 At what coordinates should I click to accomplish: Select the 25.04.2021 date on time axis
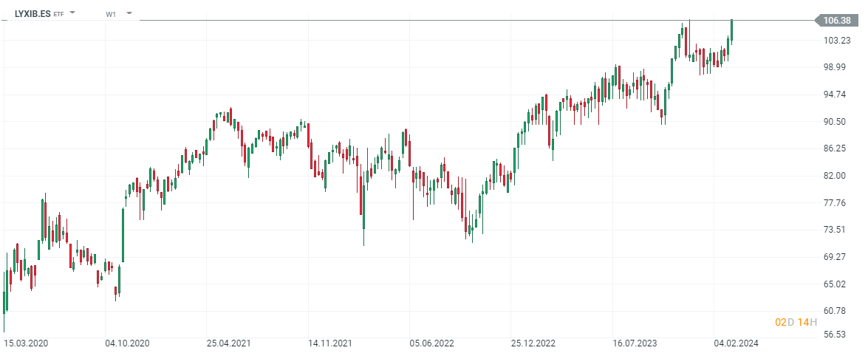point(228,343)
